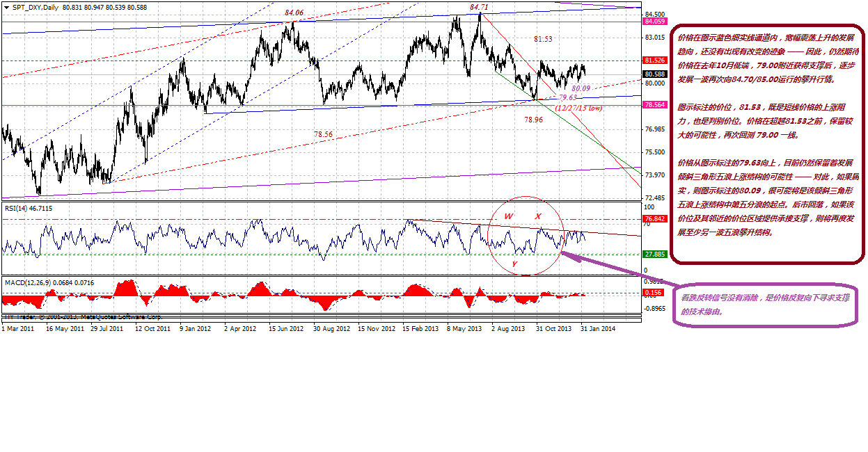Click the 31 Jan 2014 date label
Screen dimensions: 868x452
[598, 328]
